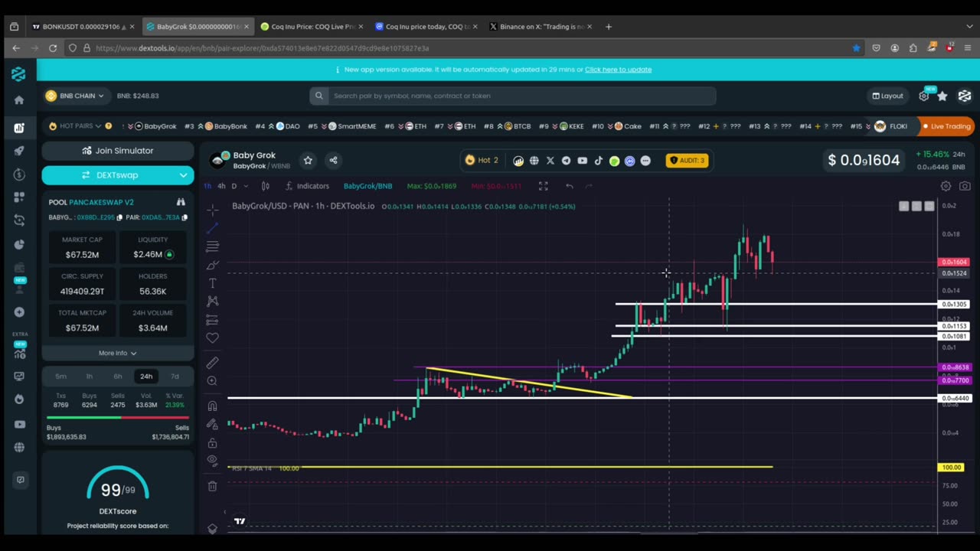The height and width of the screenshot is (551, 980).
Task: Click the magnet mode tool
Action: coord(213,406)
